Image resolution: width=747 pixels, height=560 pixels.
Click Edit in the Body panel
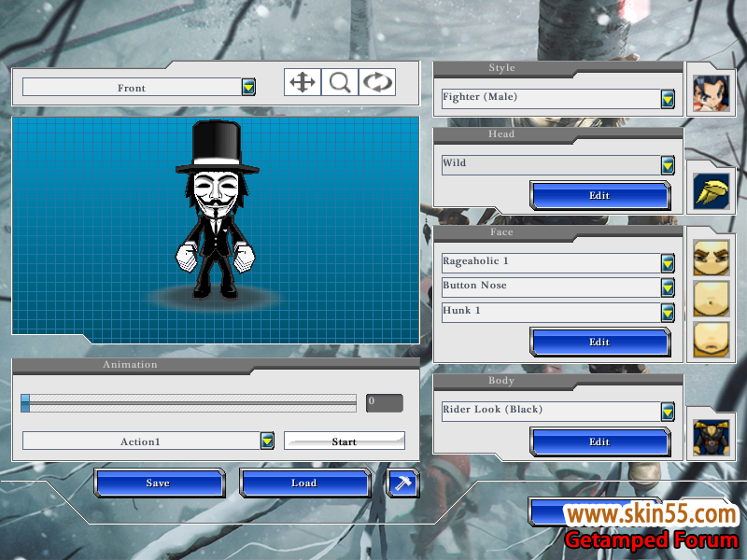pos(599,441)
